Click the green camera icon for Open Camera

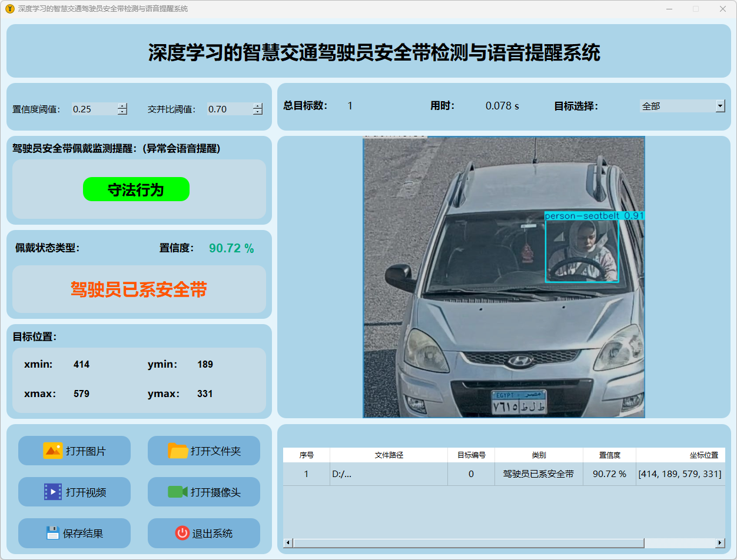pyautogui.click(x=177, y=492)
